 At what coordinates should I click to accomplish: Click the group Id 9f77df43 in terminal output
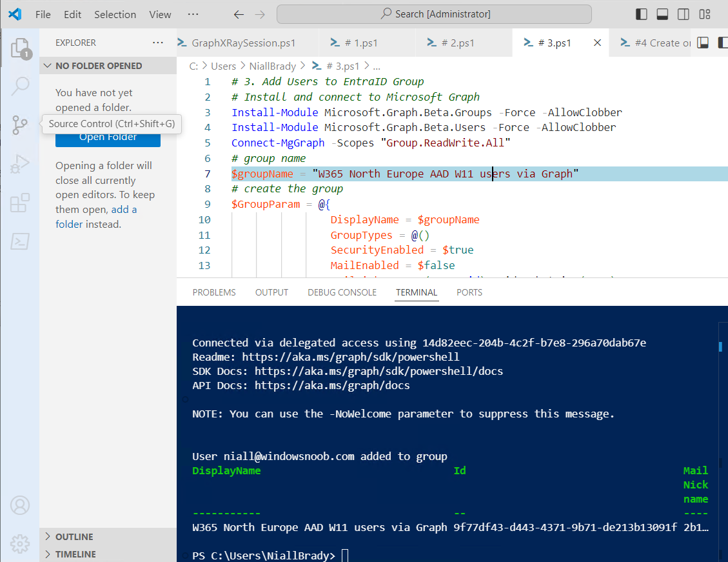point(565,528)
